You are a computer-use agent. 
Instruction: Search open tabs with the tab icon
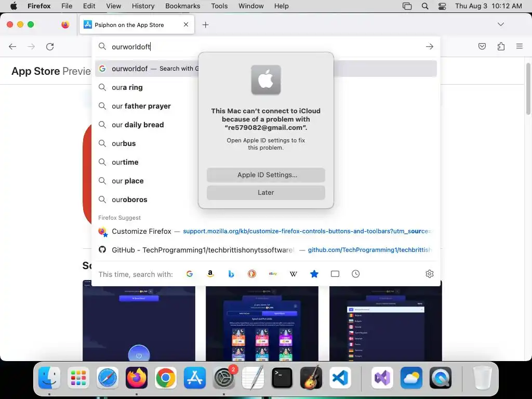(335, 274)
